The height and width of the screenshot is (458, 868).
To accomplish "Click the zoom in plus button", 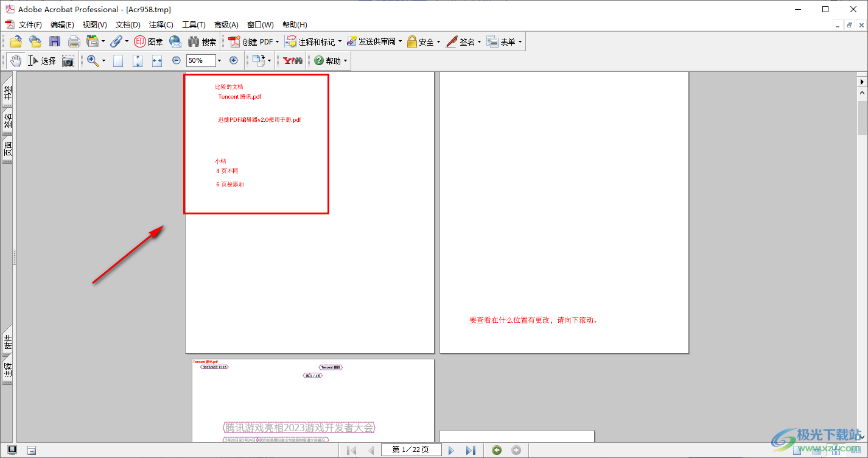I will coord(233,60).
